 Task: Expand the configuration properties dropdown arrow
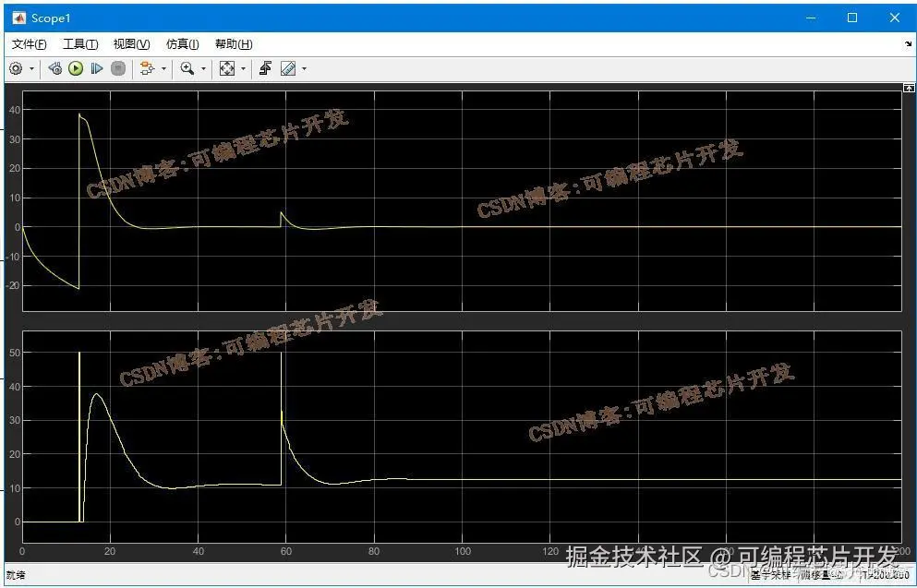pos(31,69)
